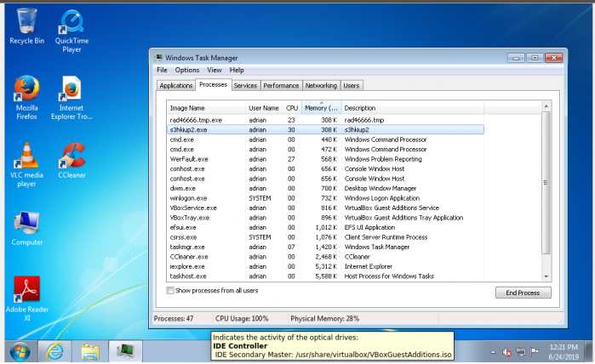The width and height of the screenshot is (595, 364).
Task: Select CCleaner.exe process row
Action: coord(325,257)
